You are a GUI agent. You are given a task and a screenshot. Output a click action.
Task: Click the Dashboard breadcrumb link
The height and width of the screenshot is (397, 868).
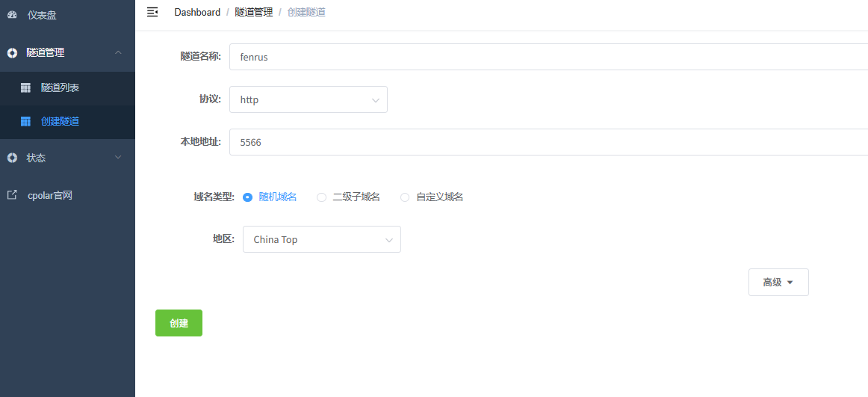coord(197,12)
